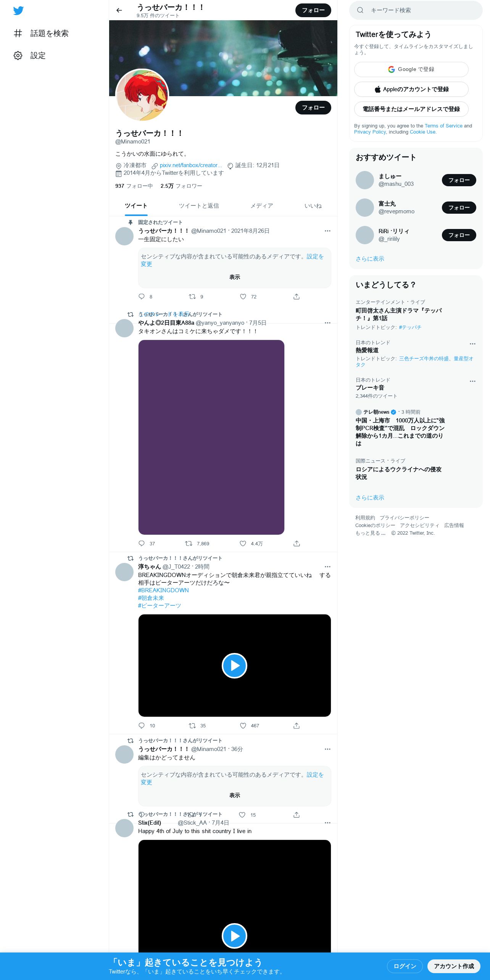
Task: Open more options on the pinned tweet
Action: click(327, 231)
